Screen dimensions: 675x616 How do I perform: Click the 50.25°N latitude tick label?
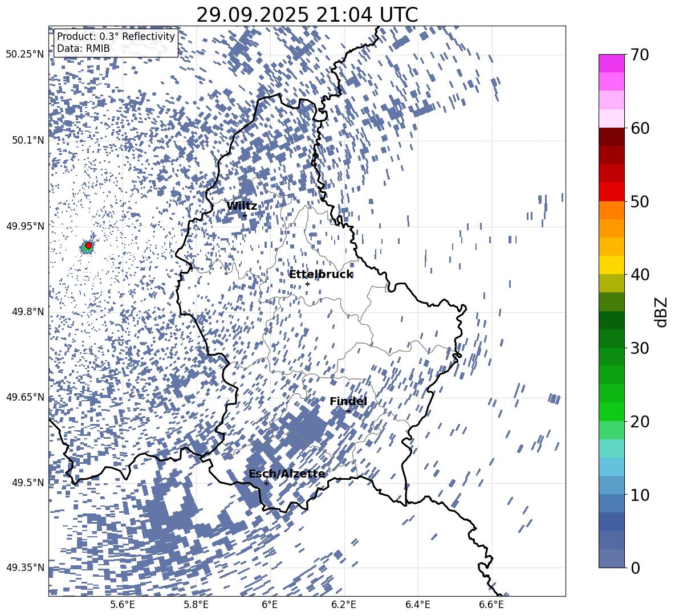(x=25, y=55)
